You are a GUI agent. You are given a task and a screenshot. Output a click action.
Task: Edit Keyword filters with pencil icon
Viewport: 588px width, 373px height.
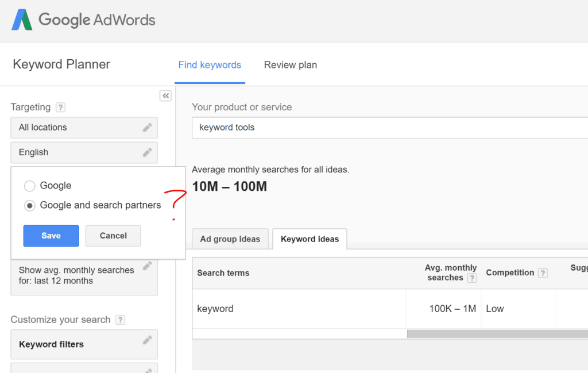point(148,340)
